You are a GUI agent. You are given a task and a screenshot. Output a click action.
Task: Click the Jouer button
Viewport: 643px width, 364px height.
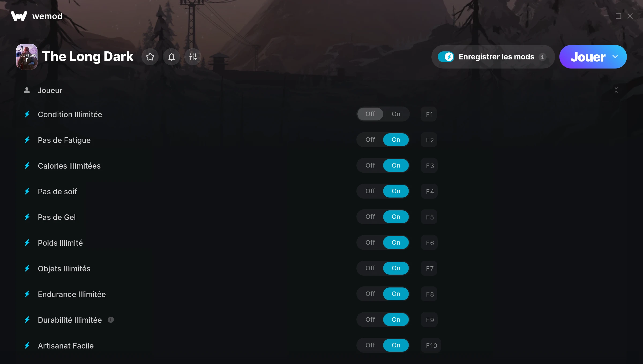(x=588, y=57)
